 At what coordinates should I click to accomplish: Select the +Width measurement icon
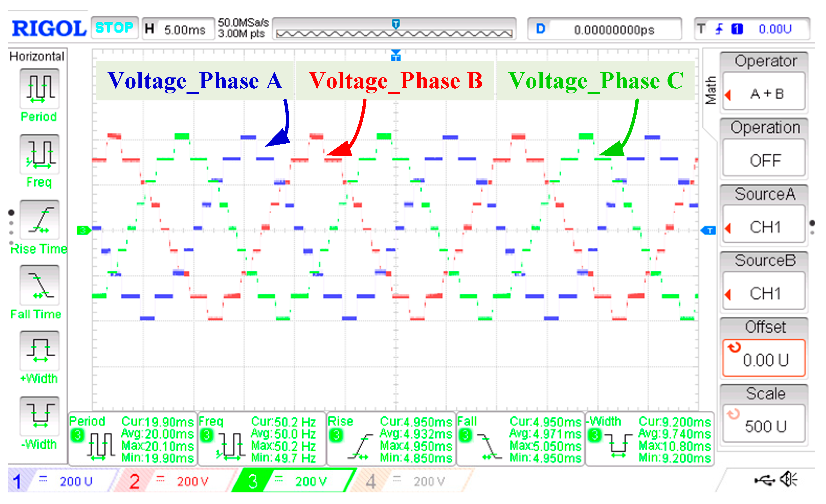coord(39,351)
